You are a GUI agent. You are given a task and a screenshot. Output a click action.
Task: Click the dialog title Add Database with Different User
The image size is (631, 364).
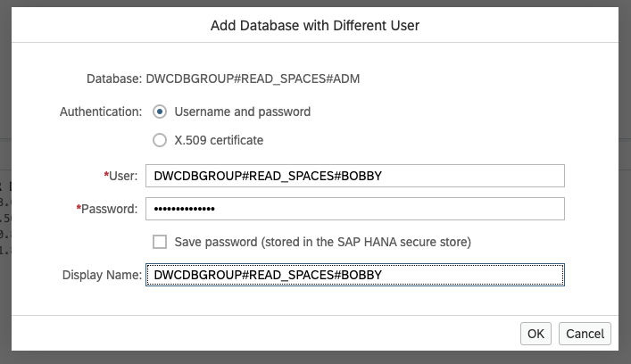(315, 25)
